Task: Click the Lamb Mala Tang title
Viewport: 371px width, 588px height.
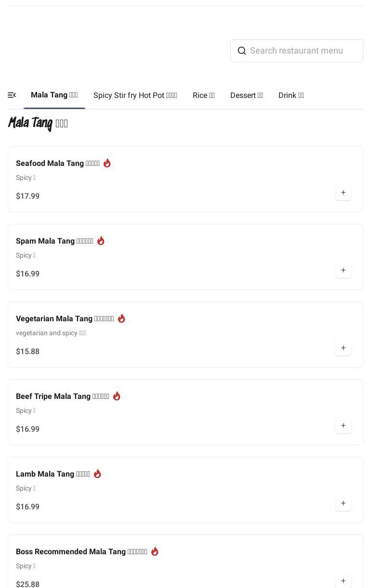Action: [53, 474]
